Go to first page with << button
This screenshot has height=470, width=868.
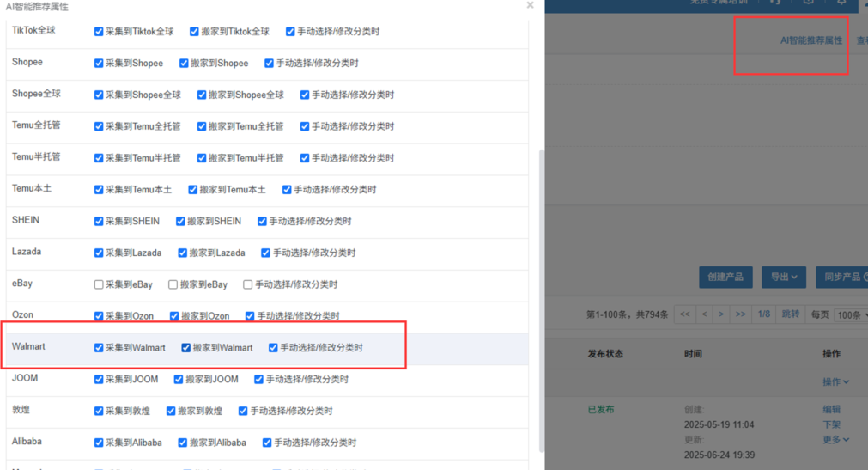(x=685, y=314)
